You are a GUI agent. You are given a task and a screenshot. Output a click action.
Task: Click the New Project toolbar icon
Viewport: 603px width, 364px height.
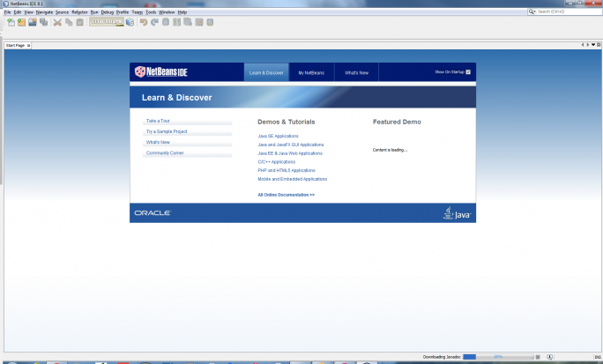(21, 22)
